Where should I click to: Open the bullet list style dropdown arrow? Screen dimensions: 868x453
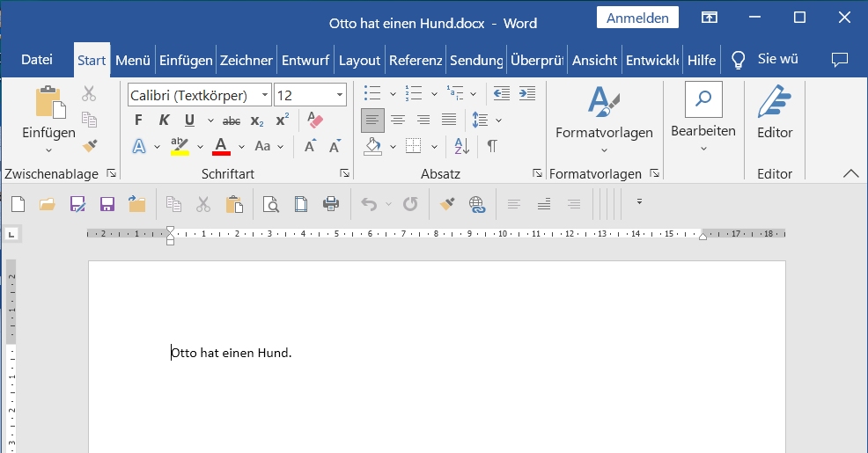(393, 94)
